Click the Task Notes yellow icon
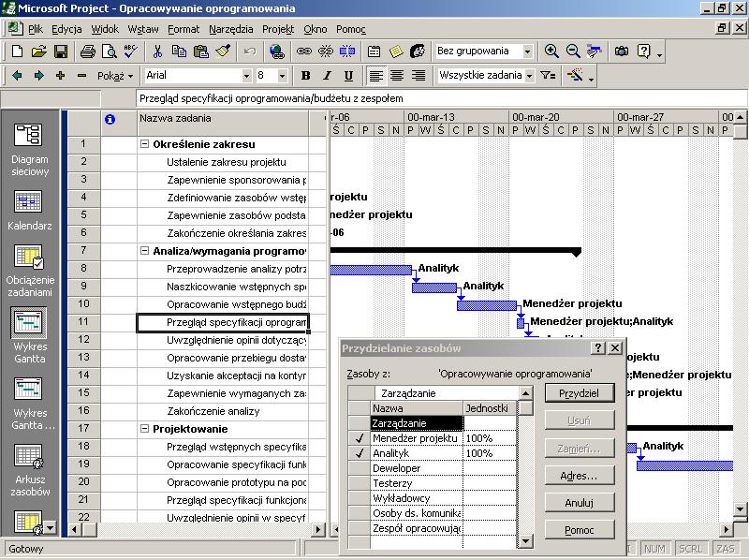 pos(396,52)
